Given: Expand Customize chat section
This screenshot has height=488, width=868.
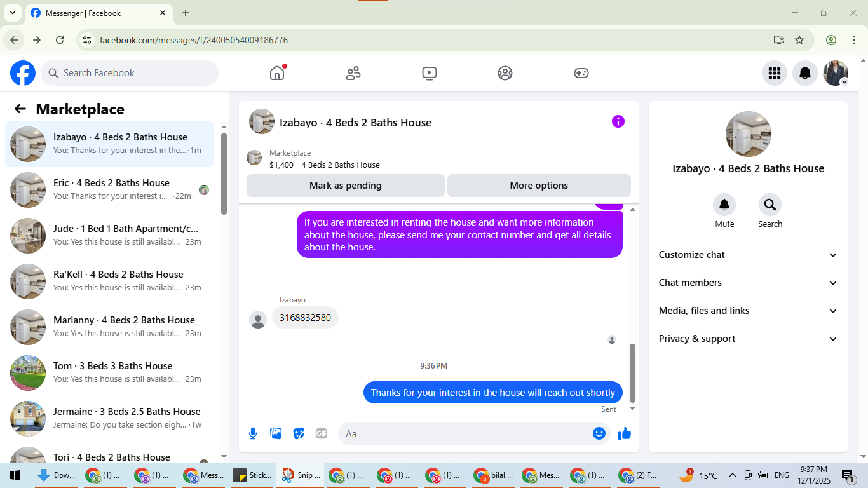Looking at the screenshot, I should pos(749,255).
